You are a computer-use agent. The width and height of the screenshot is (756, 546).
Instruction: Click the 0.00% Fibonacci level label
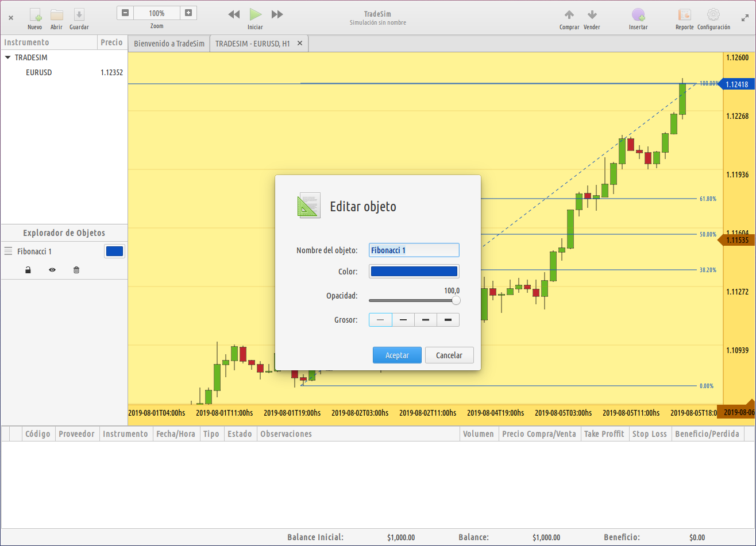pyautogui.click(x=707, y=386)
